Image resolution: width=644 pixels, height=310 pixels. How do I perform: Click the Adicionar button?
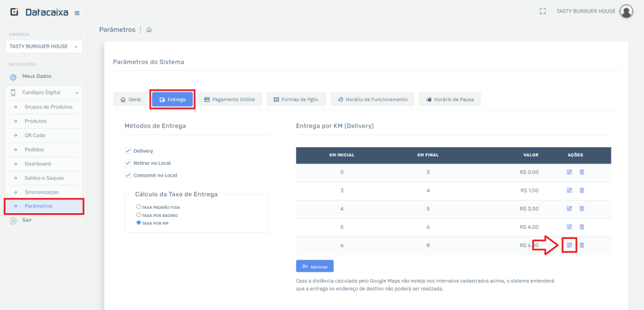tap(314, 267)
